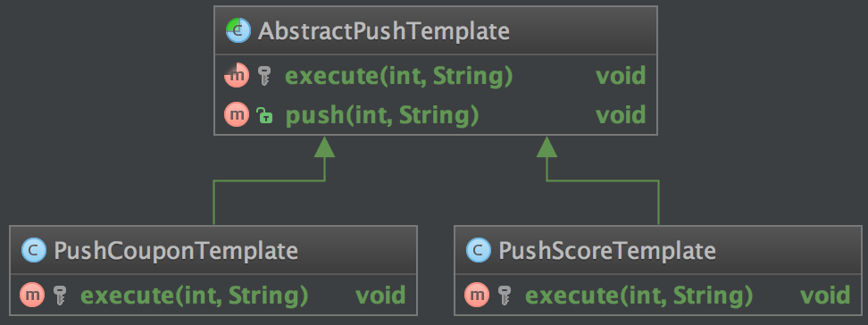Click the PushCouponTemplate class icon
Image resolution: width=868 pixels, height=325 pixels.
(34, 251)
